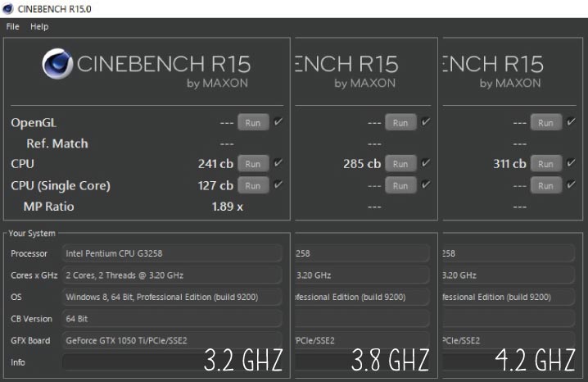This screenshot has width=588, height=382.
Task: Run the CPU test beside 241 cb
Action: 253,164
